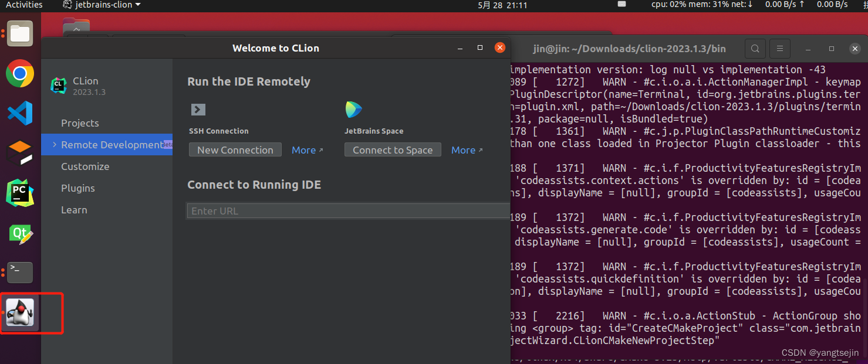
Task: Click the 'Welcome to CLion' title bar text
Action: [276, 48]
